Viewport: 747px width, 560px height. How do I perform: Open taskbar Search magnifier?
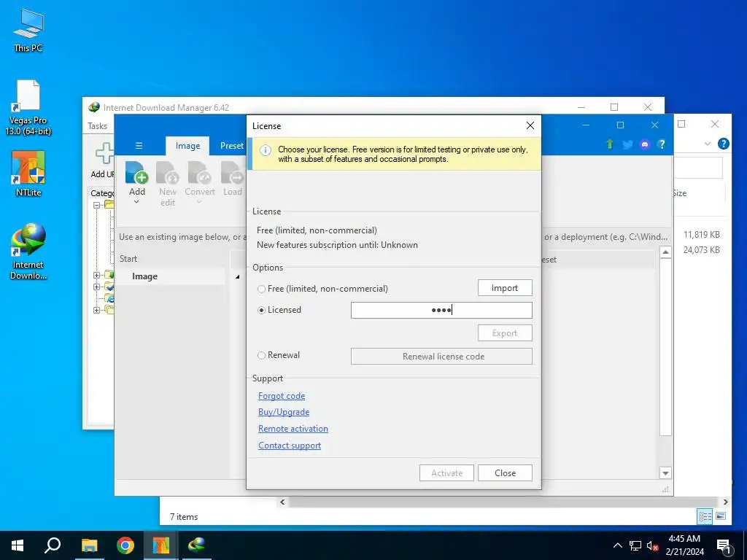click(53, 545)
